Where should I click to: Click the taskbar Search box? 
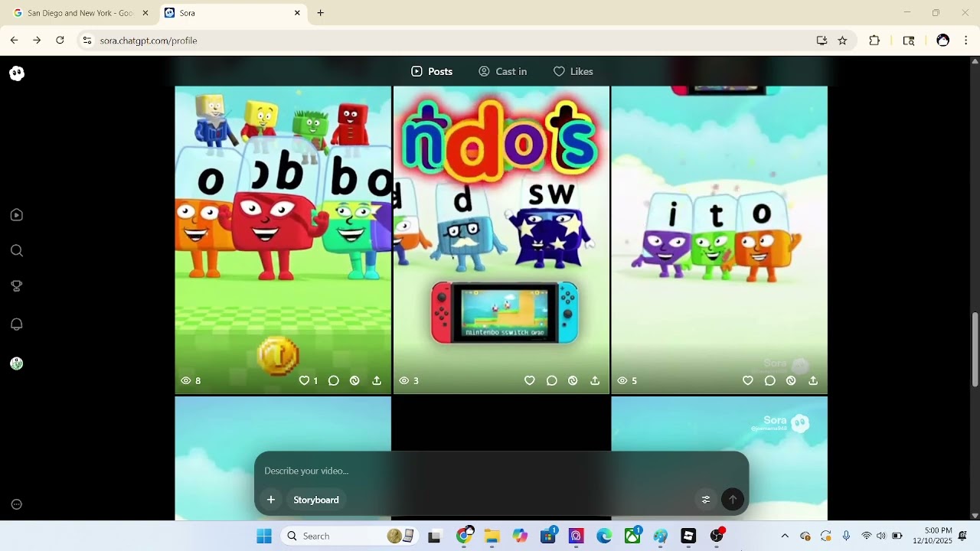pos(349,536)
